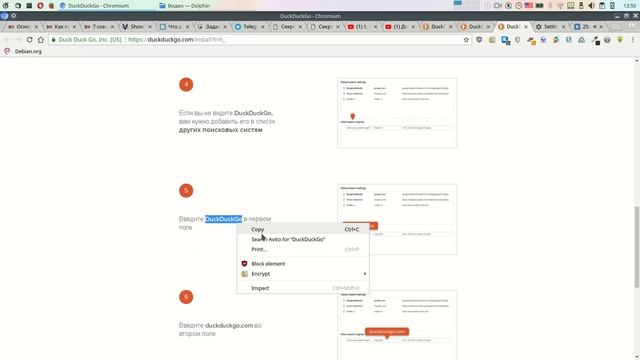Click the Debian swirl bookmark icon

point(7,51)
